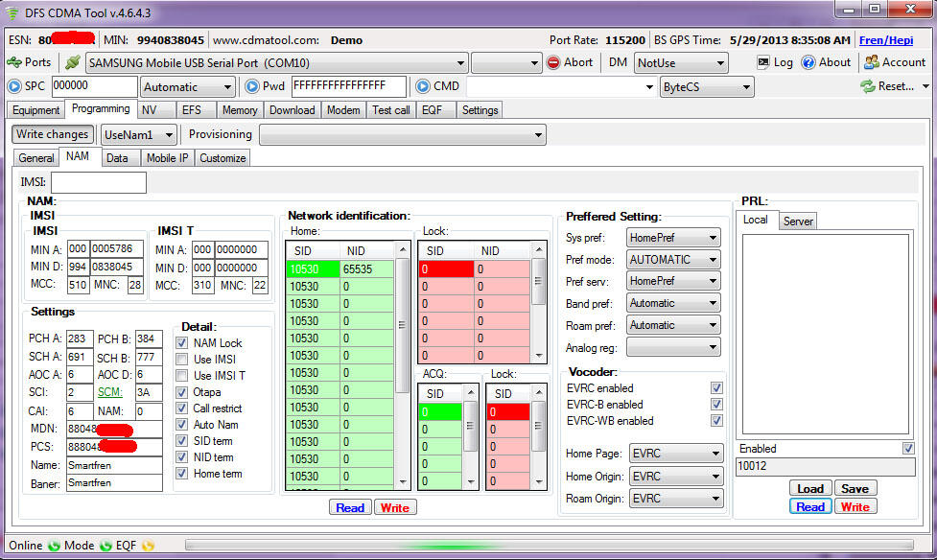Click the CMD send arrow icon

click(x=423, y=86)
